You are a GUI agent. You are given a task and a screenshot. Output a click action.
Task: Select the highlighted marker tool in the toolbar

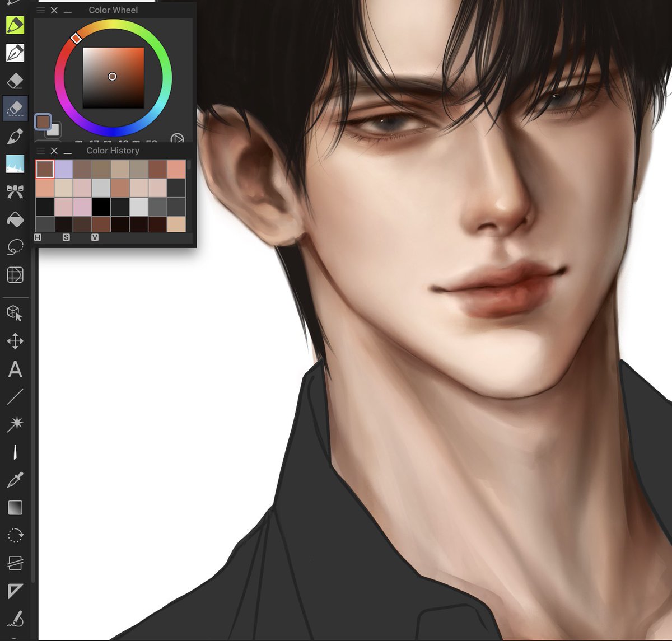tap(15, 25)
